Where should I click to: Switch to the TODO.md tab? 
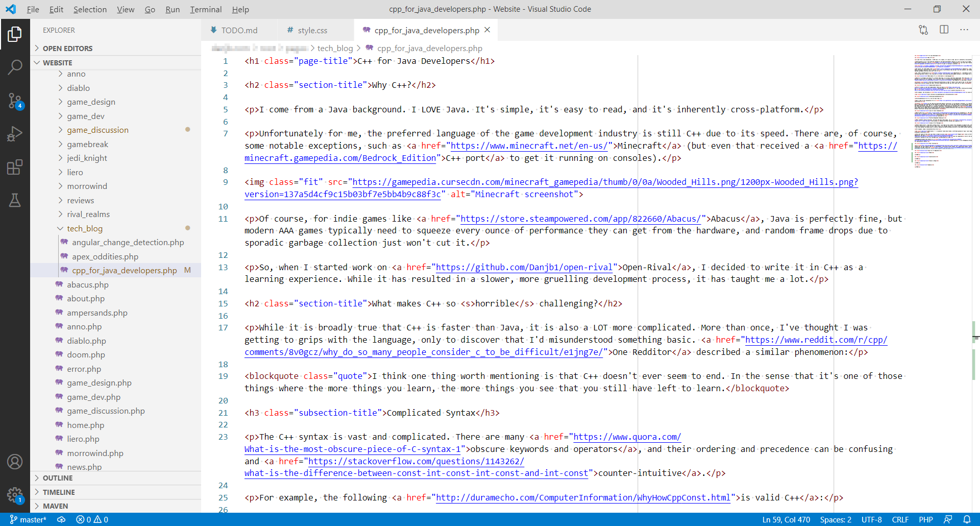tap(239, 30)
